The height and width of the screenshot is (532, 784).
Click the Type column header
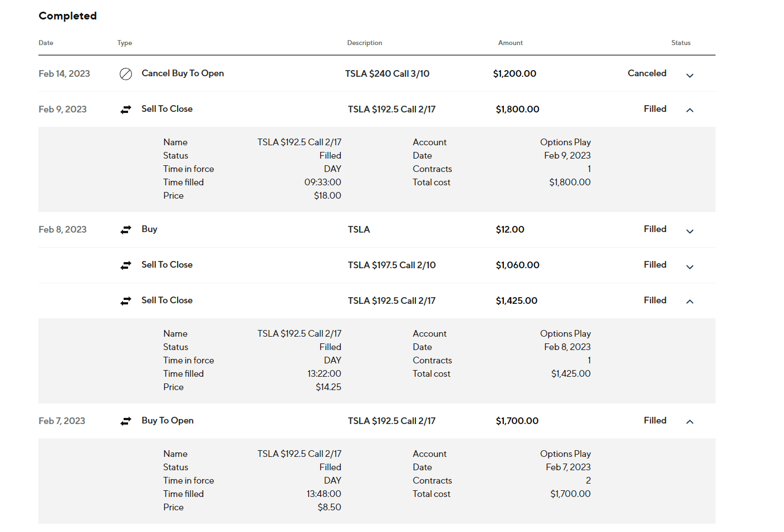coord(125,43)
